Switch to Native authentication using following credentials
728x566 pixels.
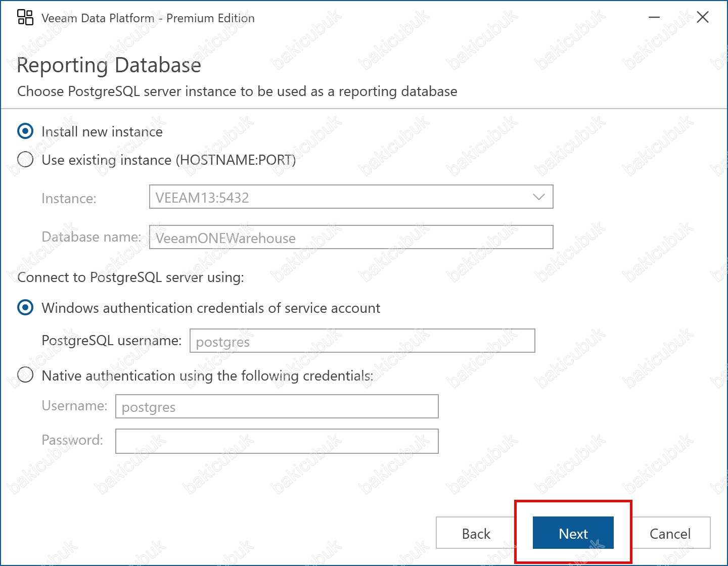(x=25, y=375)
